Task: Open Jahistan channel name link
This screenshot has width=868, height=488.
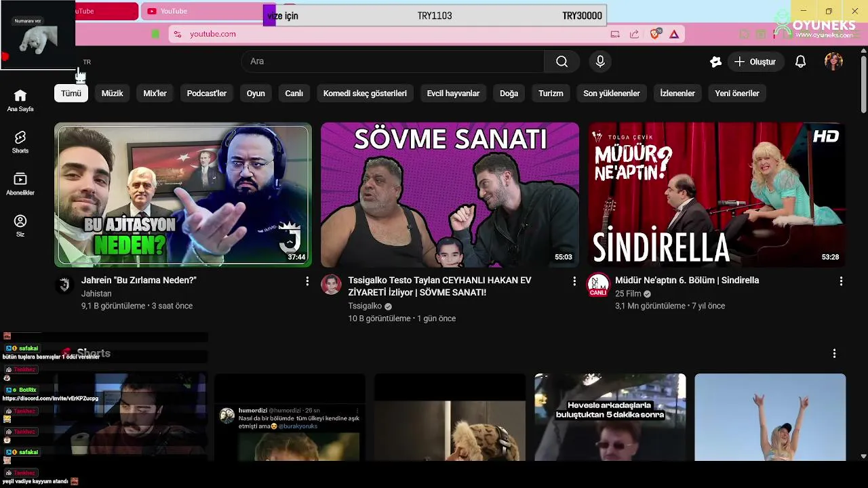Action: click(x=96, y=294)
